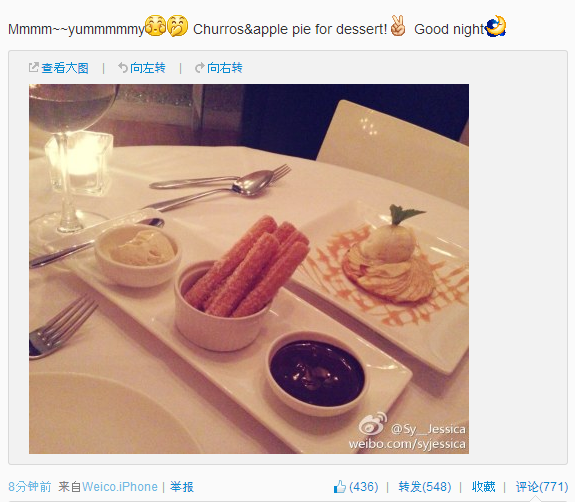Click the blushing face emoji
575x502 pixels.
click(155, 26)
